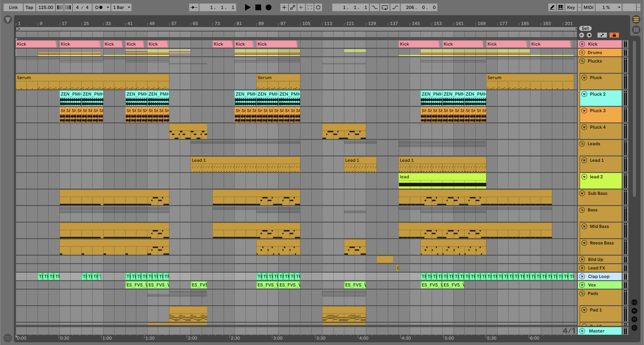Switch to Session View with bars icon

coord(636,30)
